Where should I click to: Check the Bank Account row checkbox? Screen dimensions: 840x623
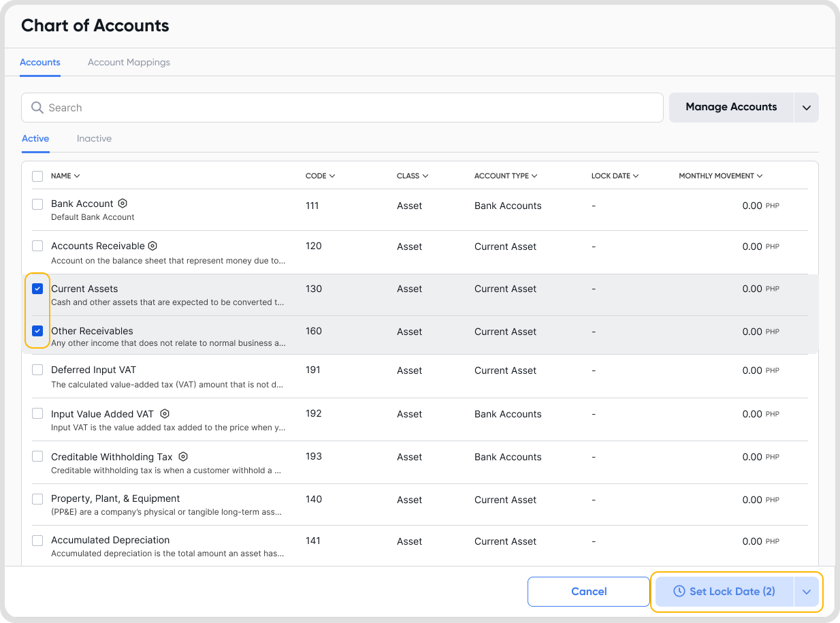37,204
